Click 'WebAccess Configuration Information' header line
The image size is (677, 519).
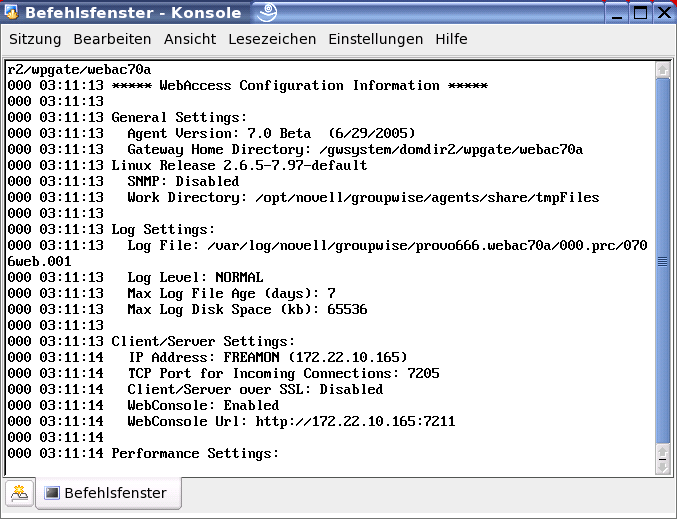(x=300, y=85)
